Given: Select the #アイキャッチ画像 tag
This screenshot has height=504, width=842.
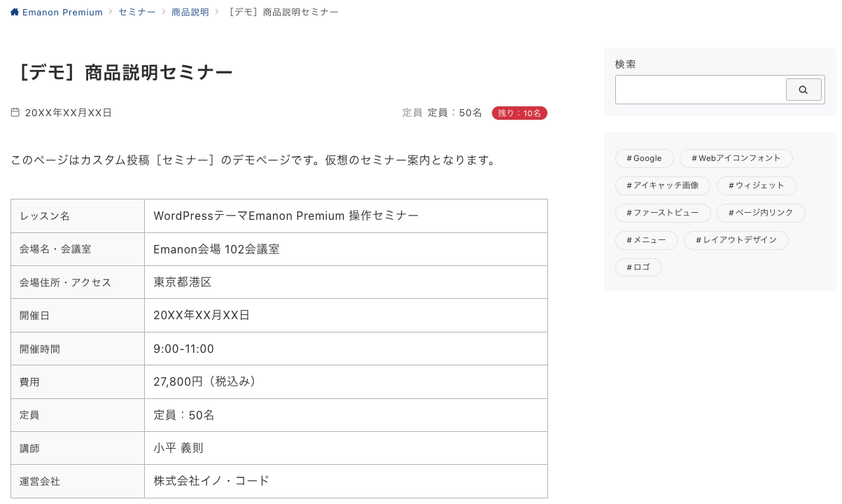Looking at the screenshot, I should coord(663,185).
